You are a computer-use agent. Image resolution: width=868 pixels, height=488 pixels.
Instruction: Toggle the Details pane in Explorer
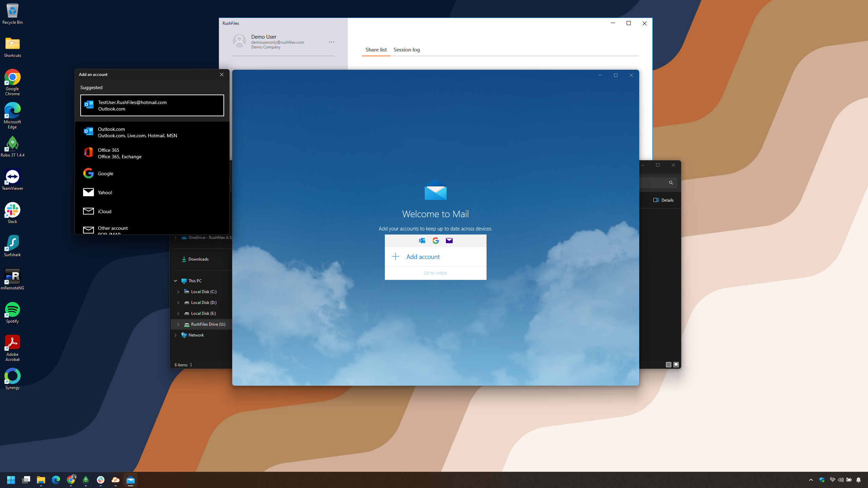click(663, 200)
